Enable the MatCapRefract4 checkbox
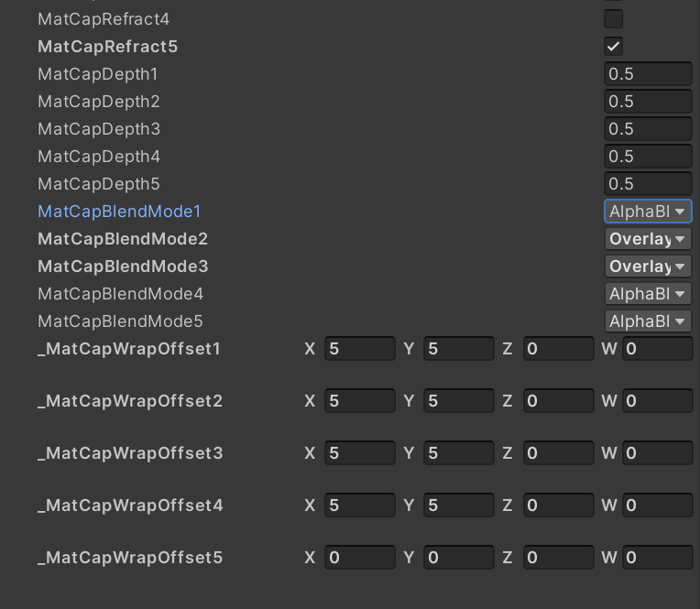This screenshot has width=700, height=609. (x=613, y=18)
